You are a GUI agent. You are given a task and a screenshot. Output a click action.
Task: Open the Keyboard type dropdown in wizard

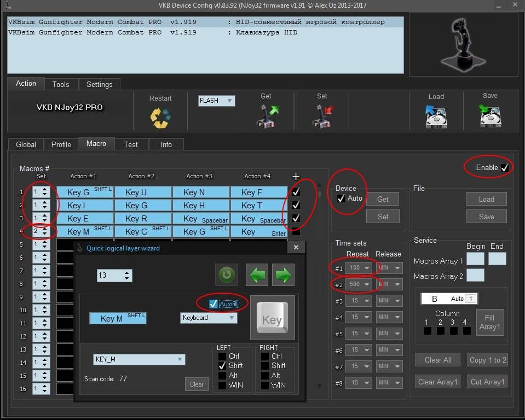209,318
